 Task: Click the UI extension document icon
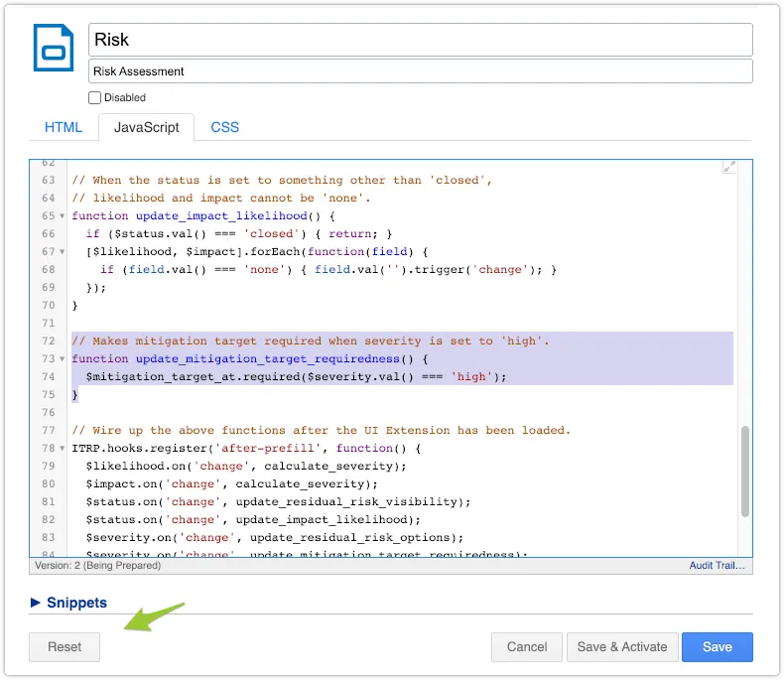(54, 48)
